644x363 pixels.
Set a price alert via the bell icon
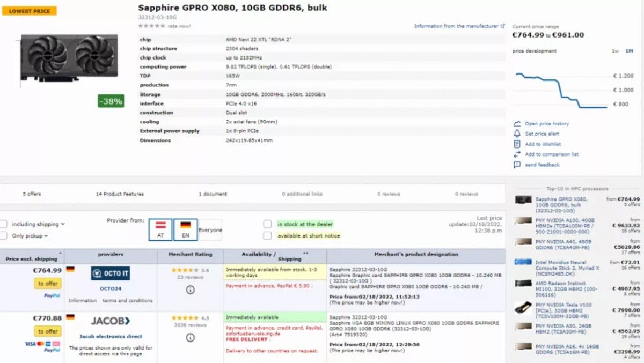(517, 134)
